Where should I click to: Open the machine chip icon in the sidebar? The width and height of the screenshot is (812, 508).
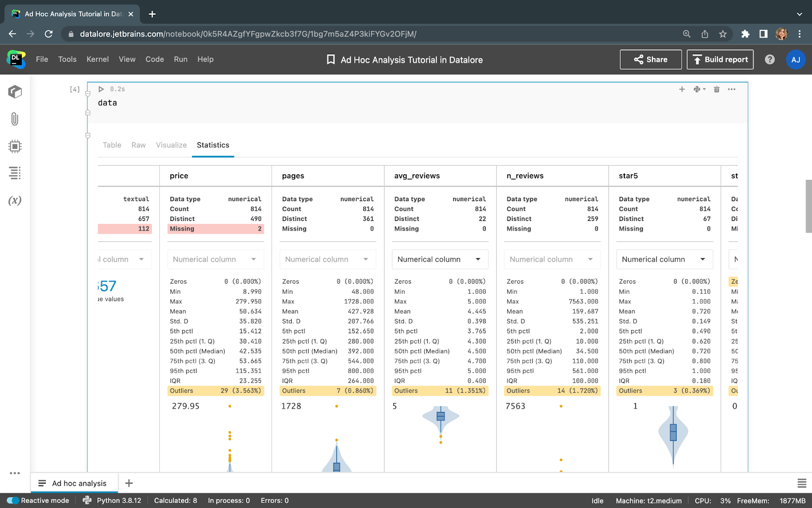[15, 146]
